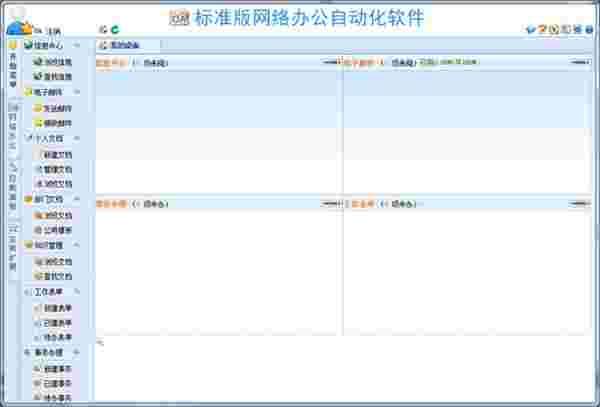Select the top vertical tab on left edge
The width and height of the screenshot is (600, 407).
coord(13,65)
